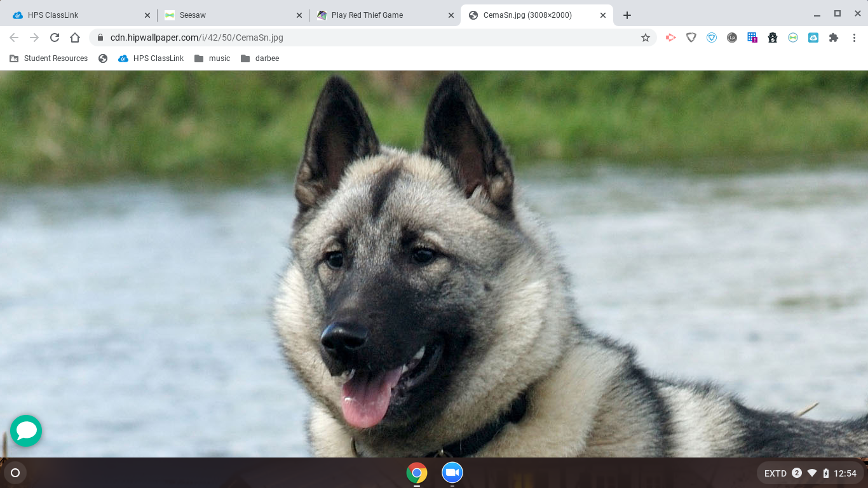Select the CemaSn.jpg tab
Viewport: 868px width, 488px height.
pos(537,15)
